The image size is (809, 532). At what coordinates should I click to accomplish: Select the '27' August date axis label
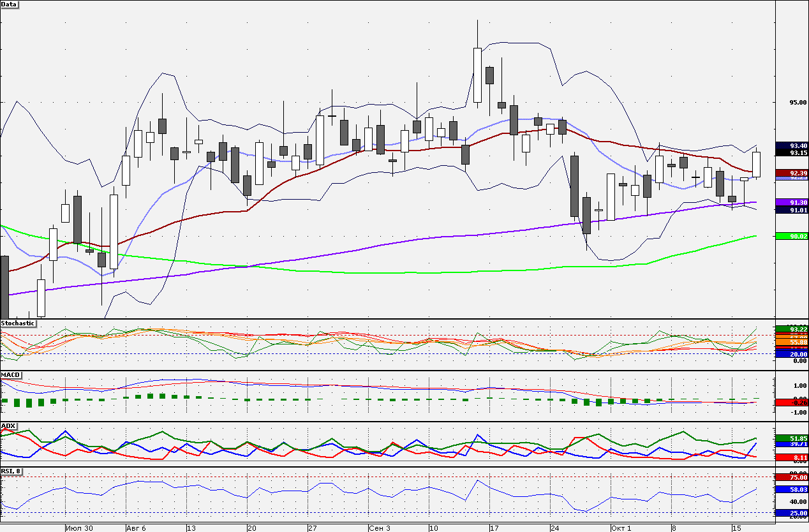click(x=313, y=528)
